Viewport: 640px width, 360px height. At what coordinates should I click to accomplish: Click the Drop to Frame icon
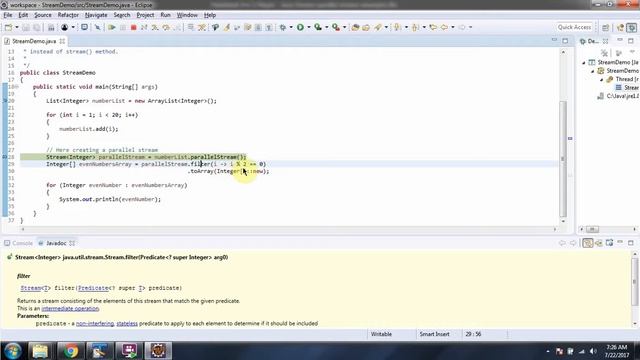coord(191,27)
